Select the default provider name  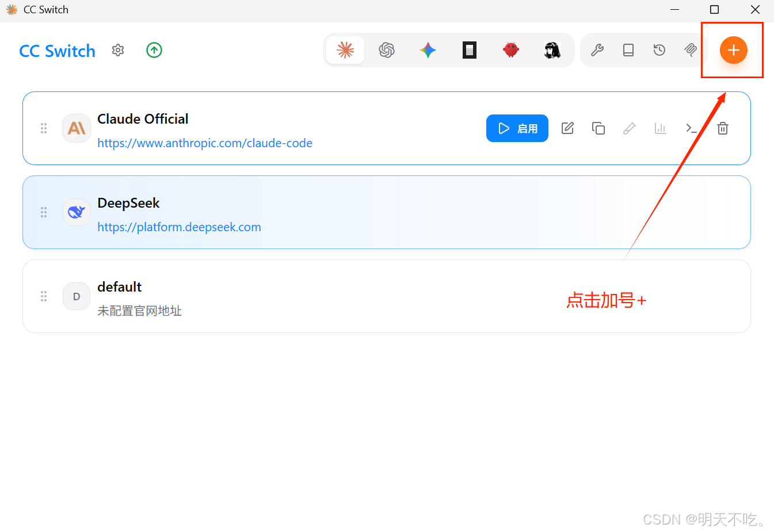pos(119,287)
